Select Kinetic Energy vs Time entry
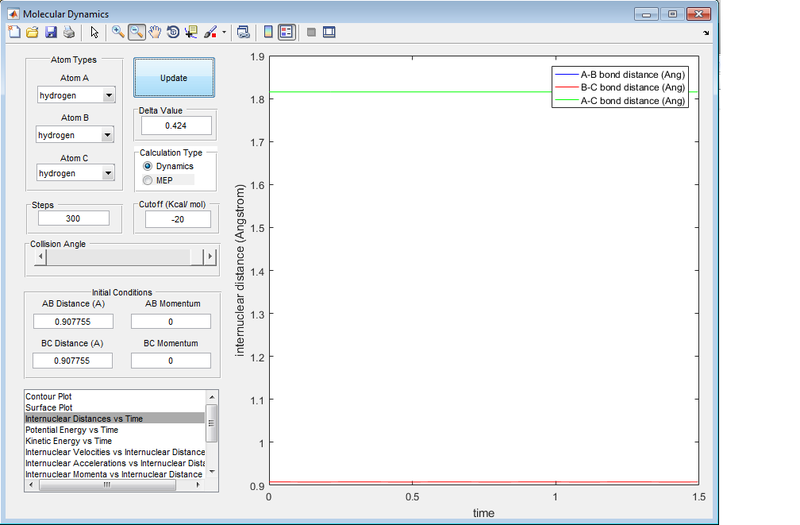 [x=69, y=441]
